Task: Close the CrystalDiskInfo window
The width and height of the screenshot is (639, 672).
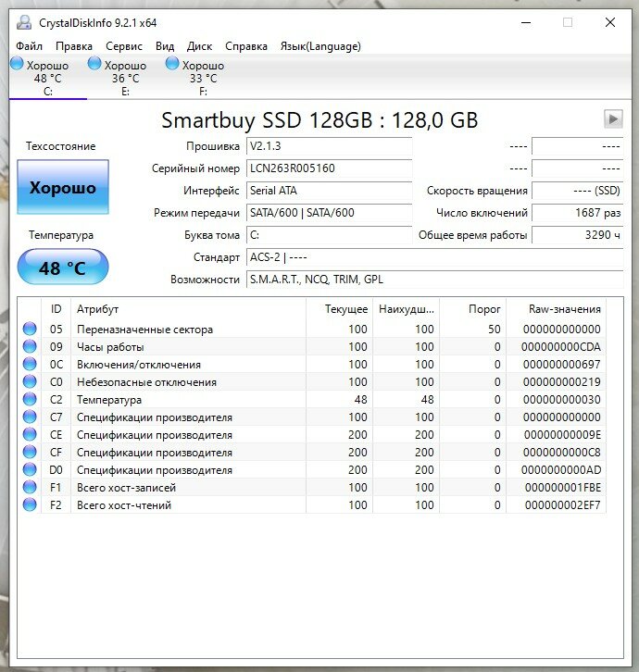Action: (610, 22)
